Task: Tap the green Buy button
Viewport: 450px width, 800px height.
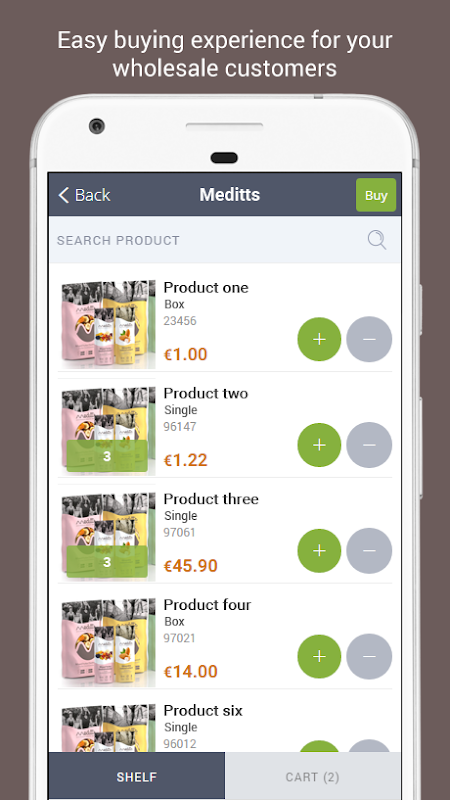Action: pos(376,195)
